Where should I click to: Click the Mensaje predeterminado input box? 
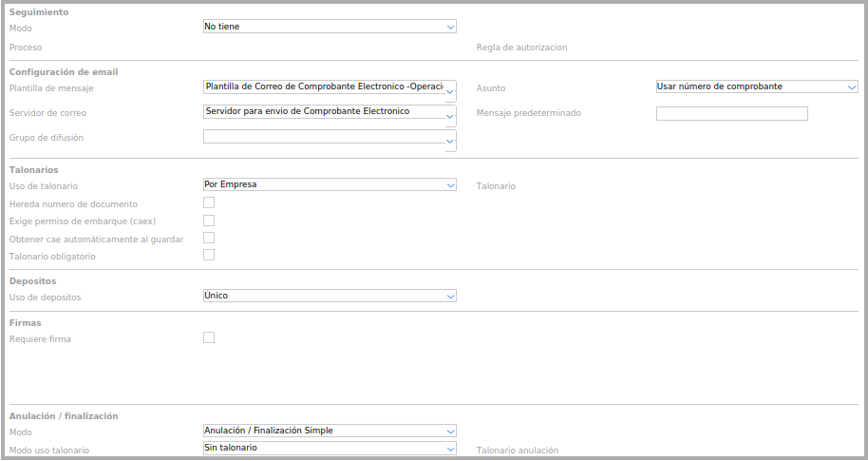point(731,113)
